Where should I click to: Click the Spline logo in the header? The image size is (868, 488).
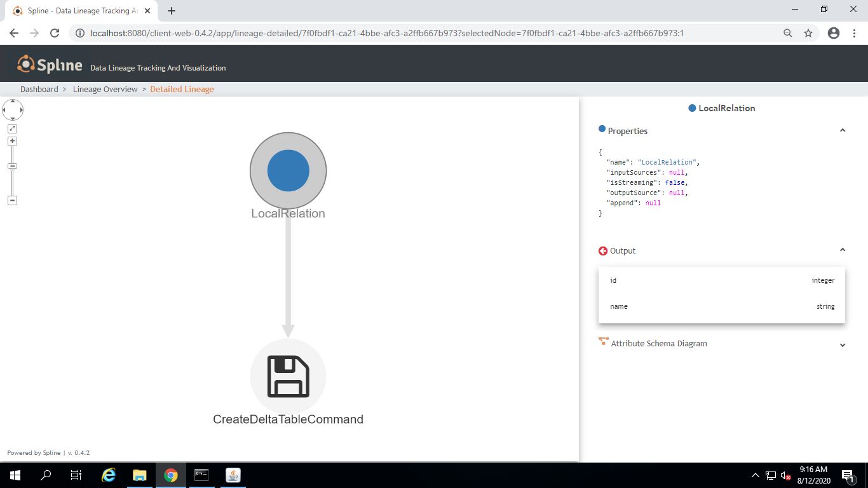pos(50,64)
